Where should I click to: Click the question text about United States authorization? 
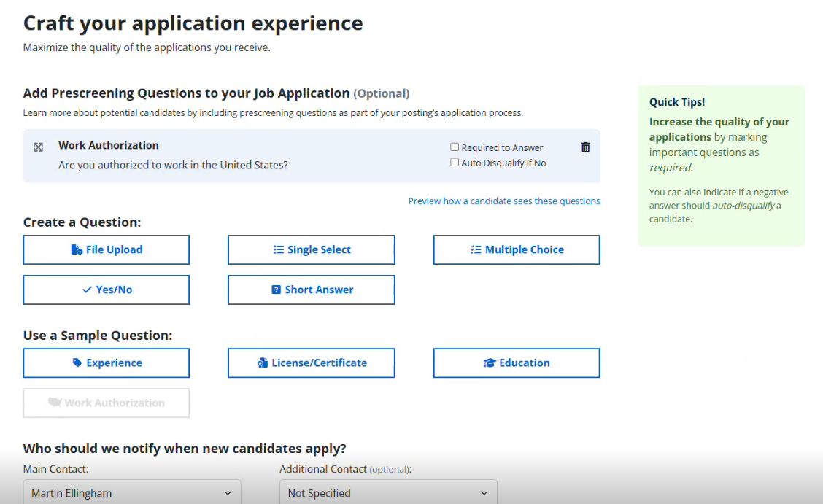(173, 165)
